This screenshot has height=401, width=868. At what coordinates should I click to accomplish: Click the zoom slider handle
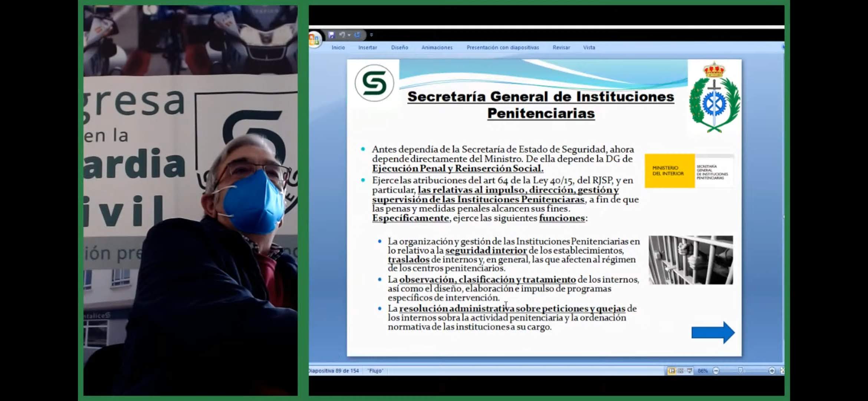click(740, 371)
